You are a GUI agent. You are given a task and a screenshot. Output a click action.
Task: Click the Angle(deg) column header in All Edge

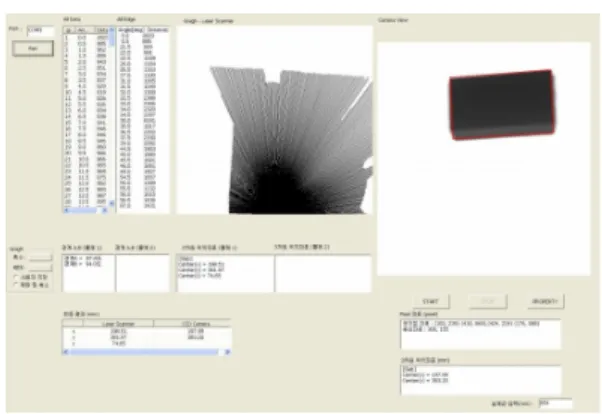pyautogui.click(x=131, y=30)
